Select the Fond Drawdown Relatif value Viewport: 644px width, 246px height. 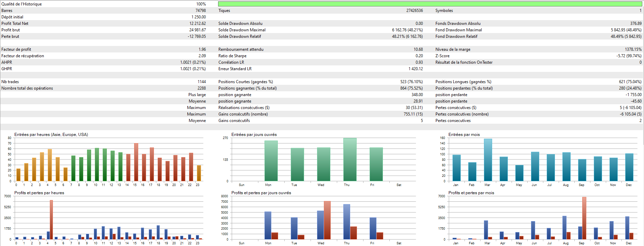pos(626,36)
